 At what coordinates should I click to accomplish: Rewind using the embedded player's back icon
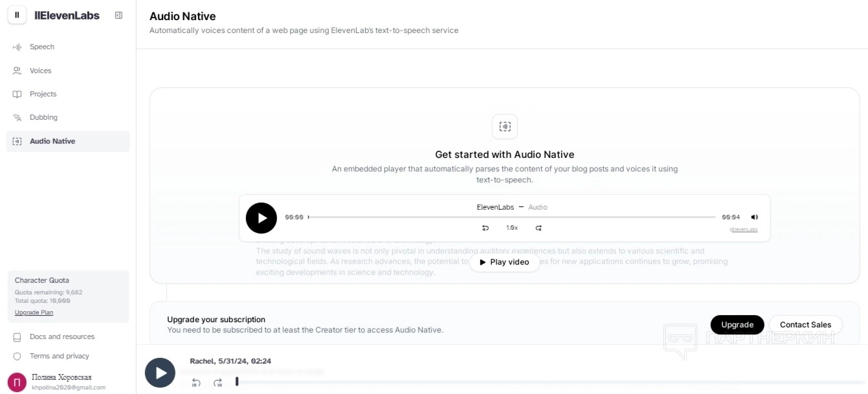coord(485,228)
